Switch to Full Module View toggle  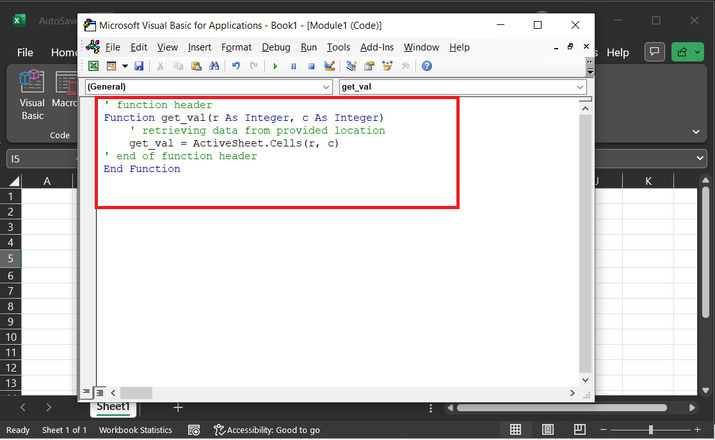[x=99, y=393]
